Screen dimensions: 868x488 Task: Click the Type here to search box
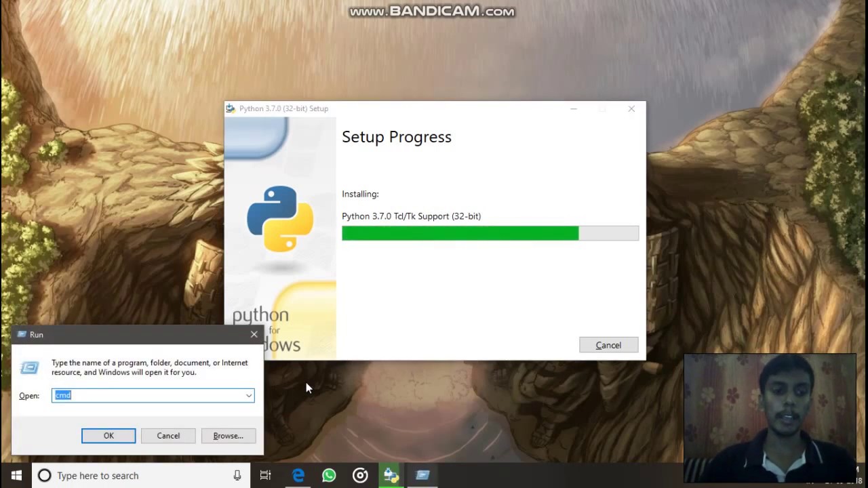point(141,475)
